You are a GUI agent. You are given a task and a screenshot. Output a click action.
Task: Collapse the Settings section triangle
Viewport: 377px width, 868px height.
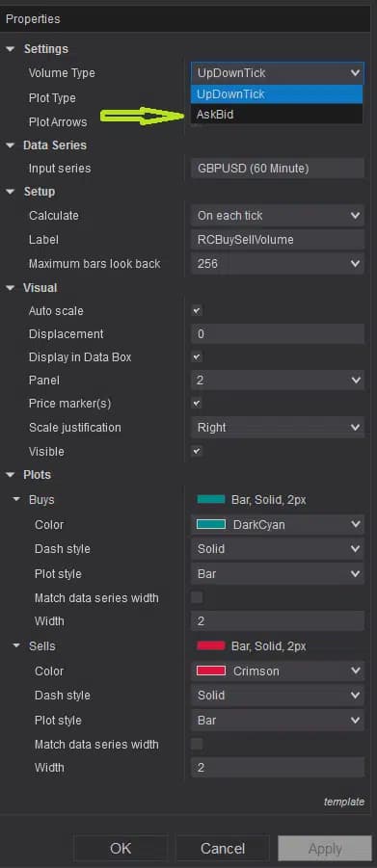tap(10, 49)
